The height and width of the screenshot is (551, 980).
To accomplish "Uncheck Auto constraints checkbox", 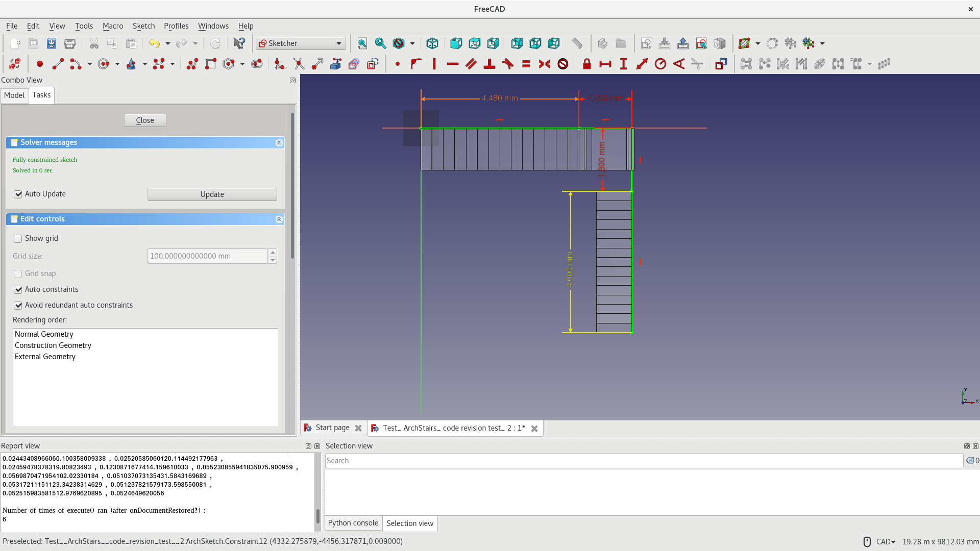I will point(18,290).
